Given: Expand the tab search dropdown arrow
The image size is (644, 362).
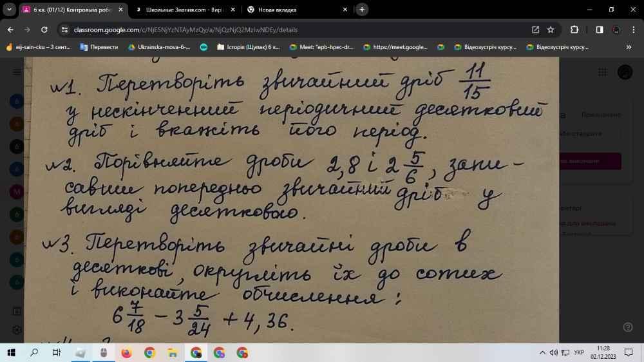Looking at the screenshot, I should 10,10.
